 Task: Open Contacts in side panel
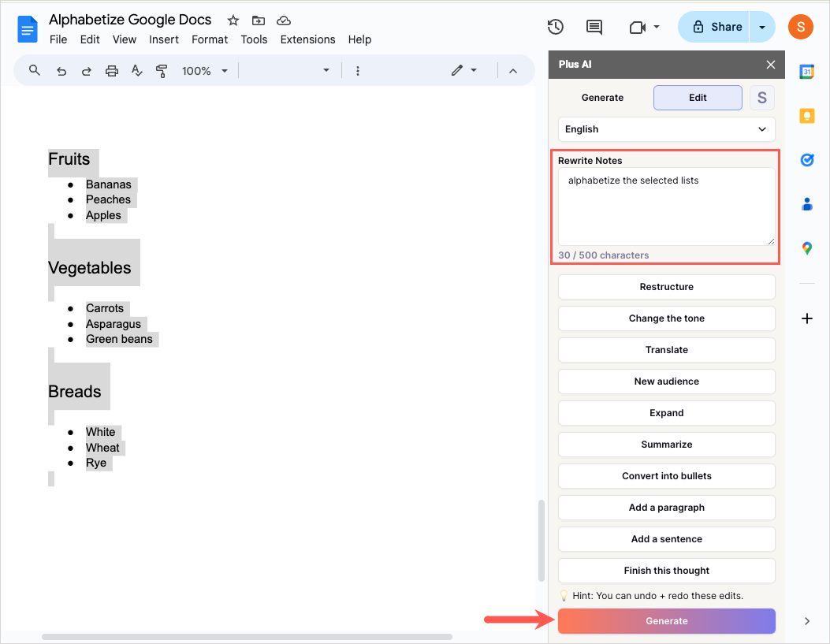pyautogui.click(x=806, y=203)
